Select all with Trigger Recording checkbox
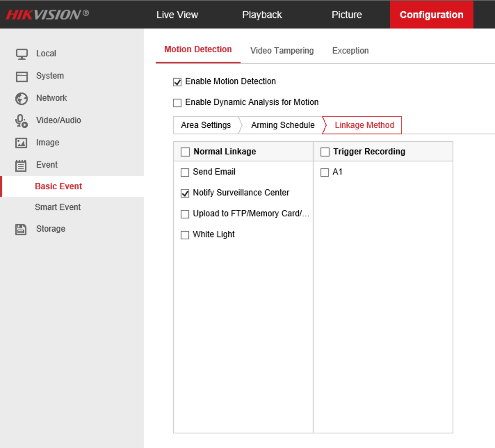The image size is (495, 448). pos(325,152)
